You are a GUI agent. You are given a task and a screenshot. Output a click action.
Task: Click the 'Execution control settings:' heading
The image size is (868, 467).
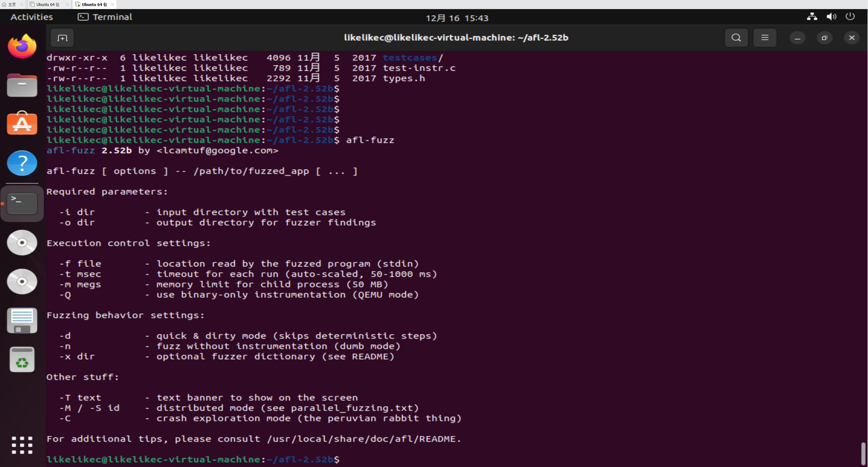128,243
